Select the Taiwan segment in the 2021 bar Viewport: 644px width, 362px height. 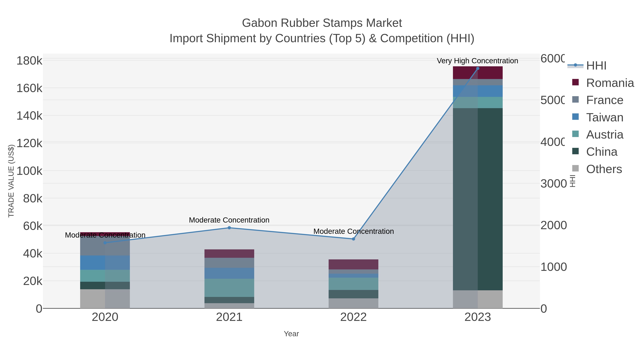[229, 273]
